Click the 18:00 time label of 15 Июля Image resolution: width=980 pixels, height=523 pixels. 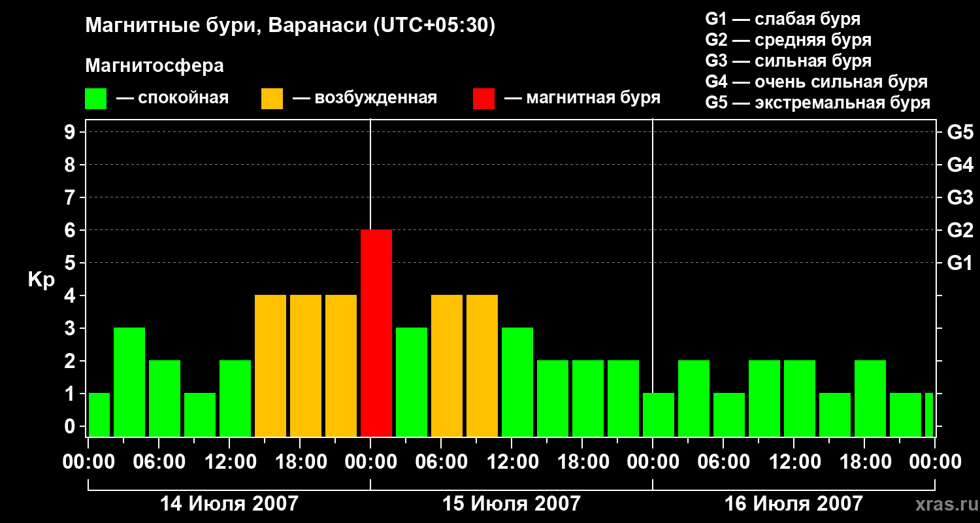[x=582, y=462]
